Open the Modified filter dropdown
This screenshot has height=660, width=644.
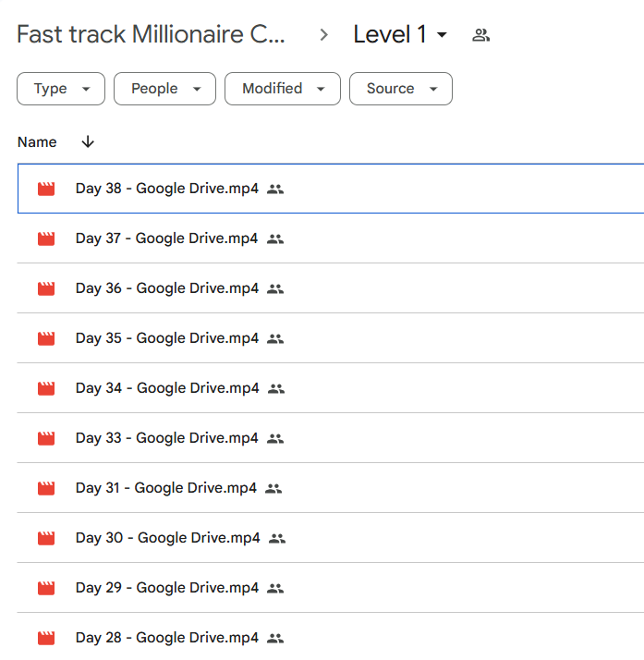pyautogui.click(x=283, y=89)
